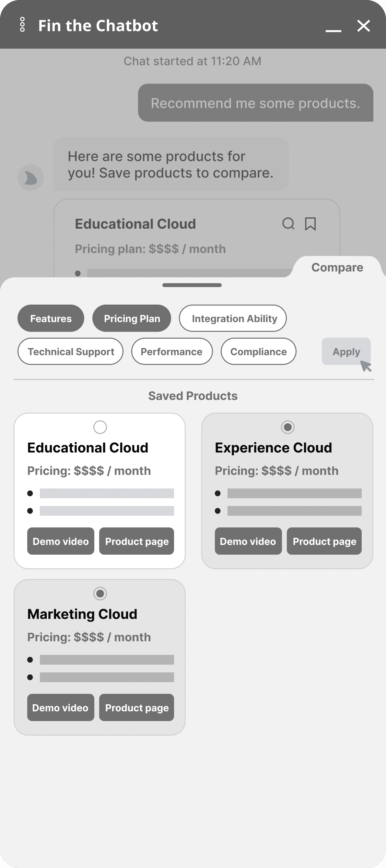Open Demo video for Experience Cloud
The image size is (386, 868).
(248, 541)
